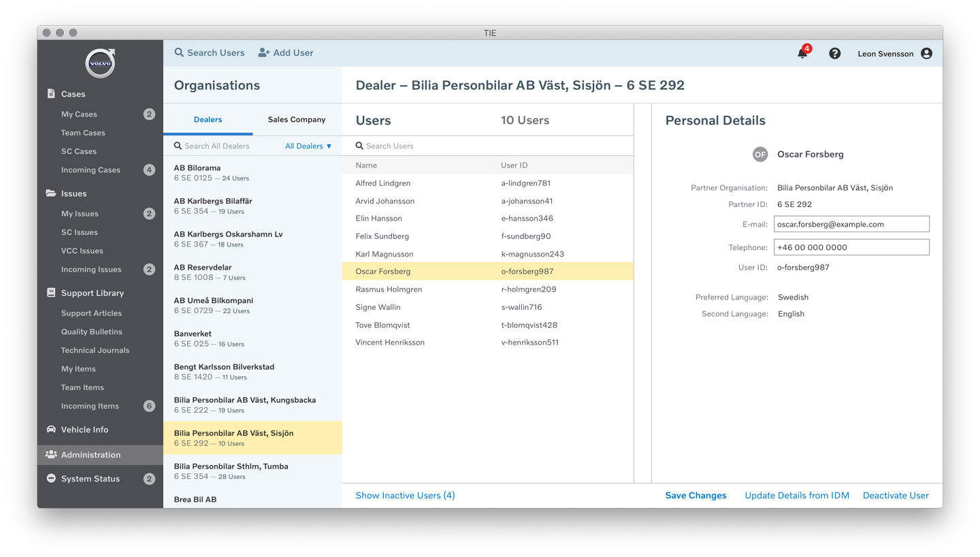Click the Issues folder icon

[x=51, y=193]
